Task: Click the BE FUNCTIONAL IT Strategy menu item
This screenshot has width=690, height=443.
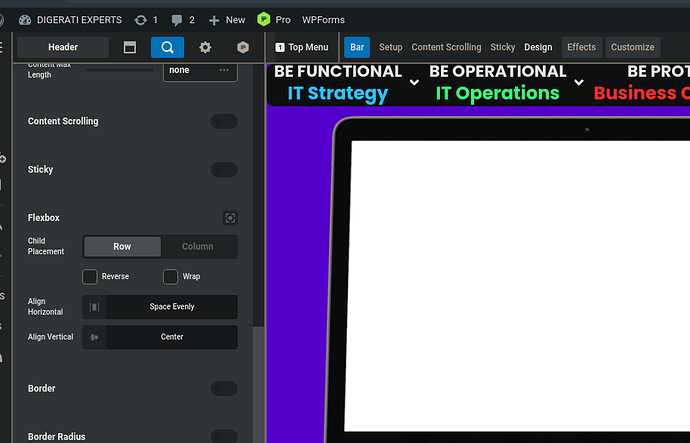Action: (x=338, y=83)
